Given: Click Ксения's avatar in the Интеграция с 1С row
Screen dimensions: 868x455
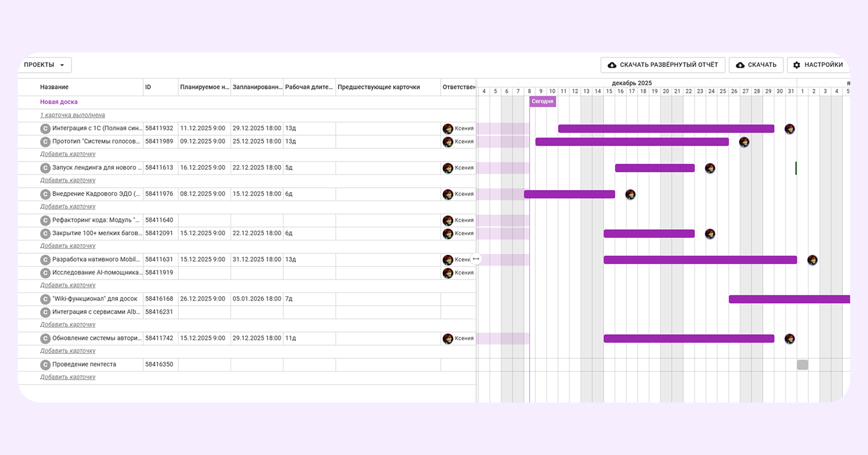Looking at the screenshot, I should point(447,129).
